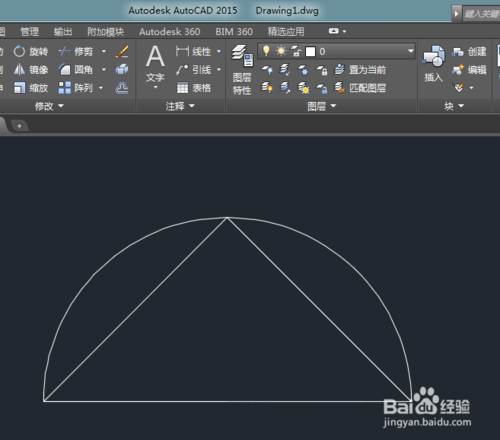This screenshot has width=500, height=440.
Task: Open the BIM 360 ribbon tab
Action: (x=234, y=32)
